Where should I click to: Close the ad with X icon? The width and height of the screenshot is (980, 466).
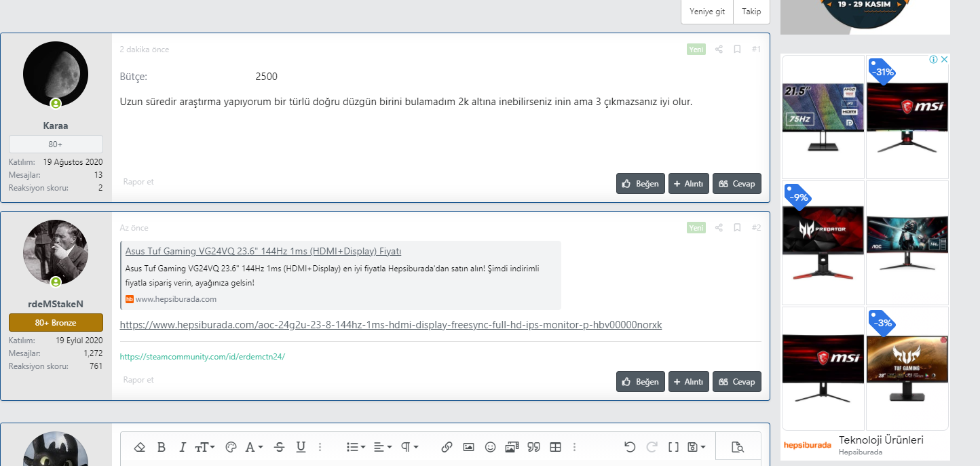point(944,60)
